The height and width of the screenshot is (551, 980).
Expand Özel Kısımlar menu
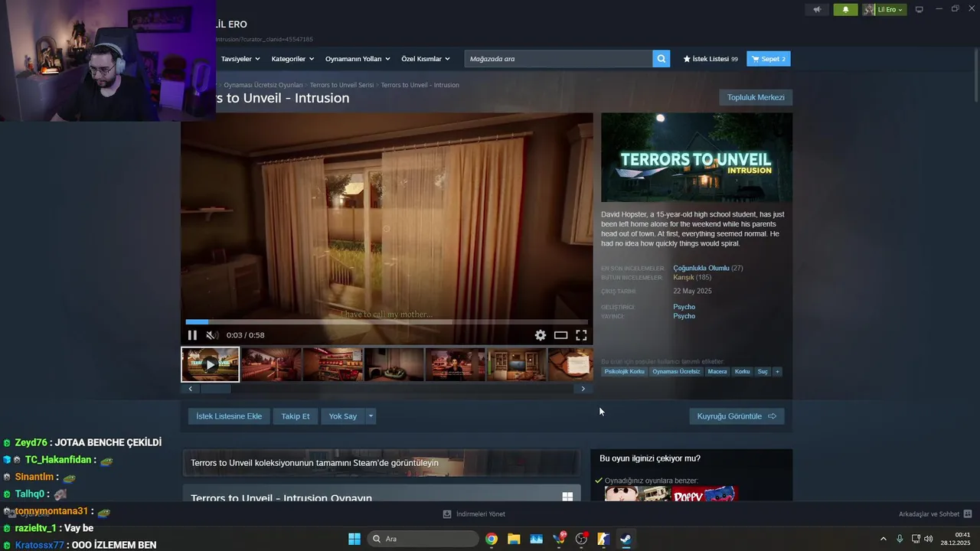click(426, 58)
